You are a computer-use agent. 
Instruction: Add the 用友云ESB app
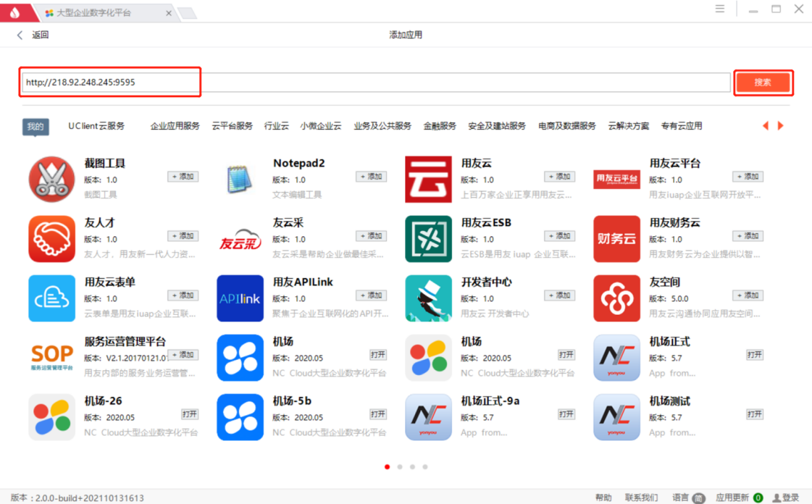pyautogui.click(x=559, y=236)
